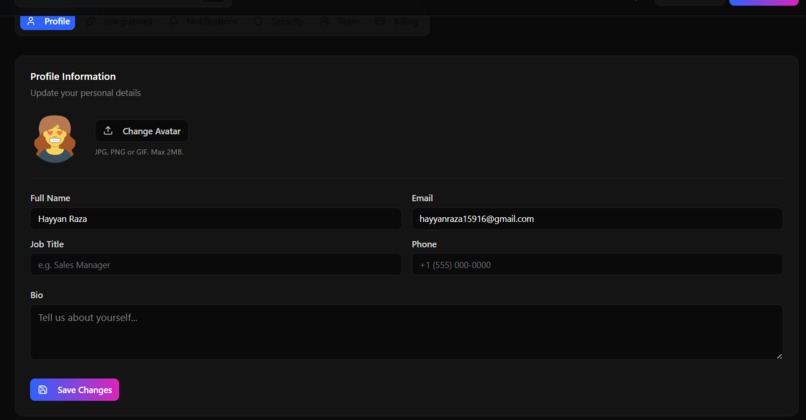Focus the Full Name field with Hayyan Raza
Viewport: 806px width, 420px height.
tap(215, 218)
